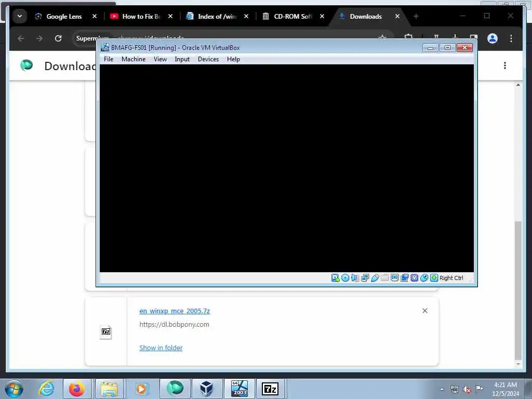The image size is (532, 399).
Task: Click the browser forward arrow
Action: (39, 38)
